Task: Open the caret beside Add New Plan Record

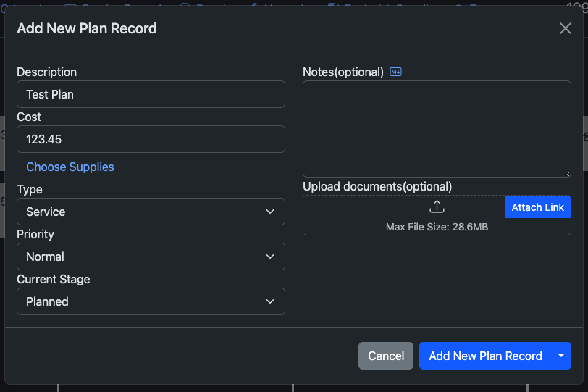Action: pos(560,356)
